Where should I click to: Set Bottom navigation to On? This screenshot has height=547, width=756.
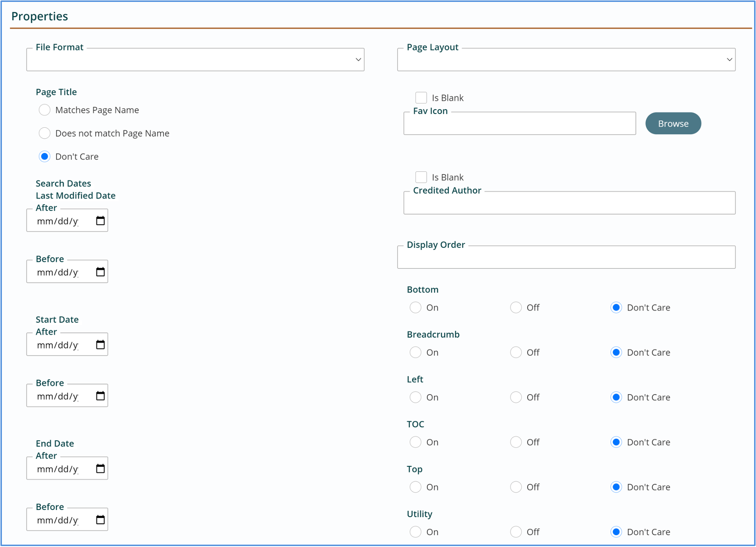tap(416, 308)
